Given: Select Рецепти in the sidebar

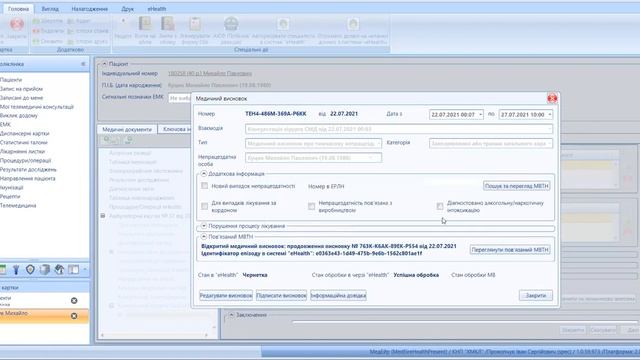Looking at the screenshot, I should point(10,196).
